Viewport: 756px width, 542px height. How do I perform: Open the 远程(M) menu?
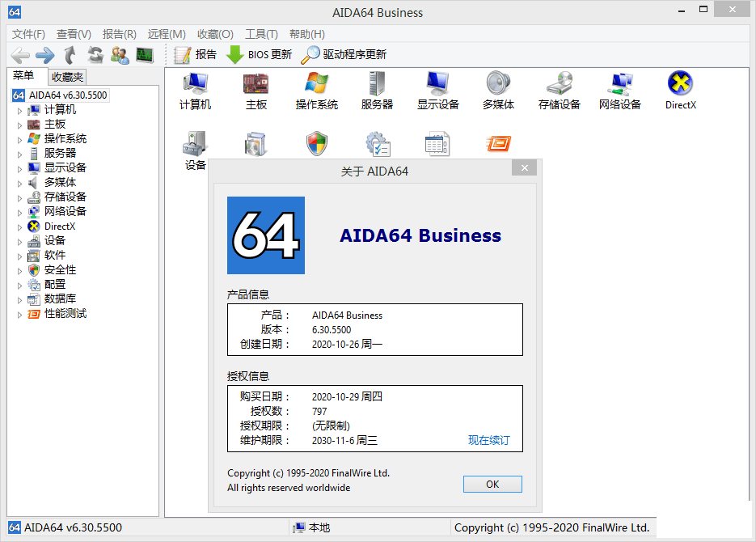point(167,34)
